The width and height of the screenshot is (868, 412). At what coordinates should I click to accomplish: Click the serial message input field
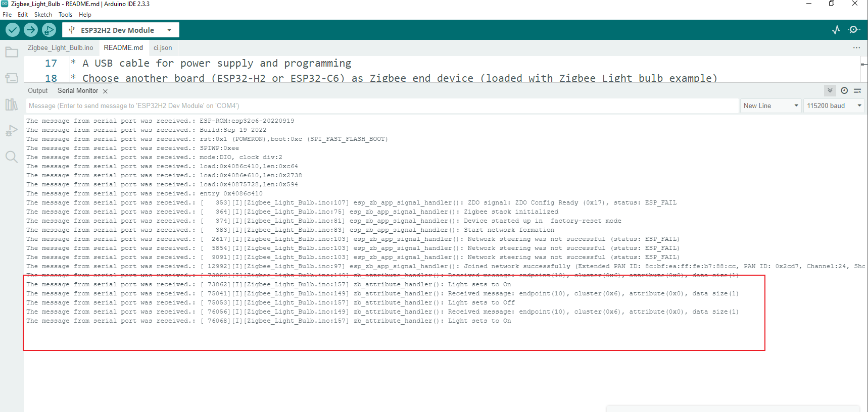[x=382, y=106]
